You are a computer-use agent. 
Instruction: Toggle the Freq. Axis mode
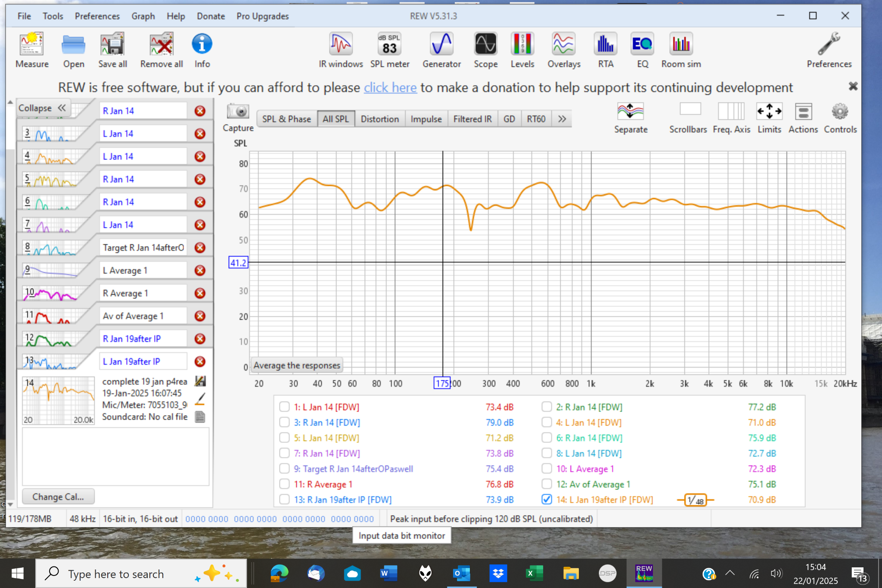click(x=731, y=118)
